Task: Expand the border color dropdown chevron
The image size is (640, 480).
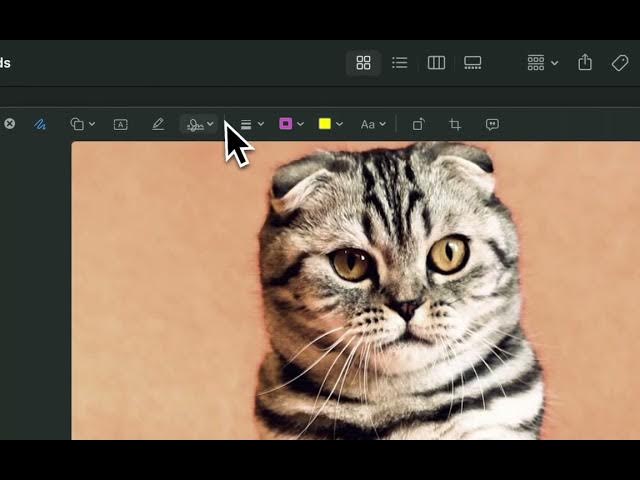Action: [300, 124]
